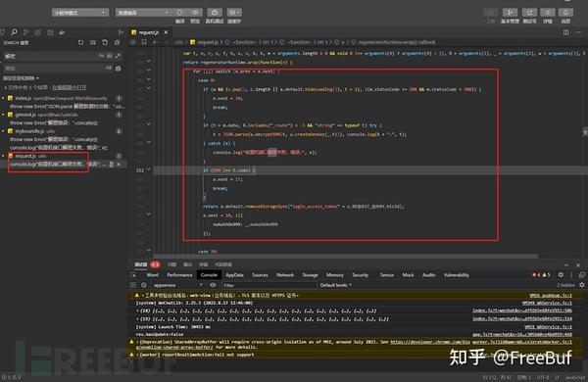Click the preview eye button in toolbar

[195, 13]
